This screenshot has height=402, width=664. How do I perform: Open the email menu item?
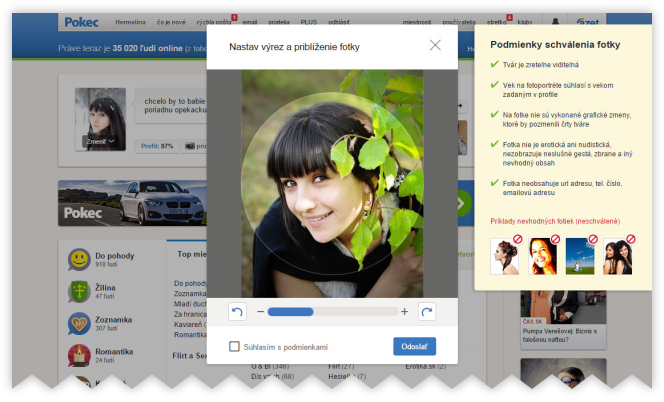point(250,22)
